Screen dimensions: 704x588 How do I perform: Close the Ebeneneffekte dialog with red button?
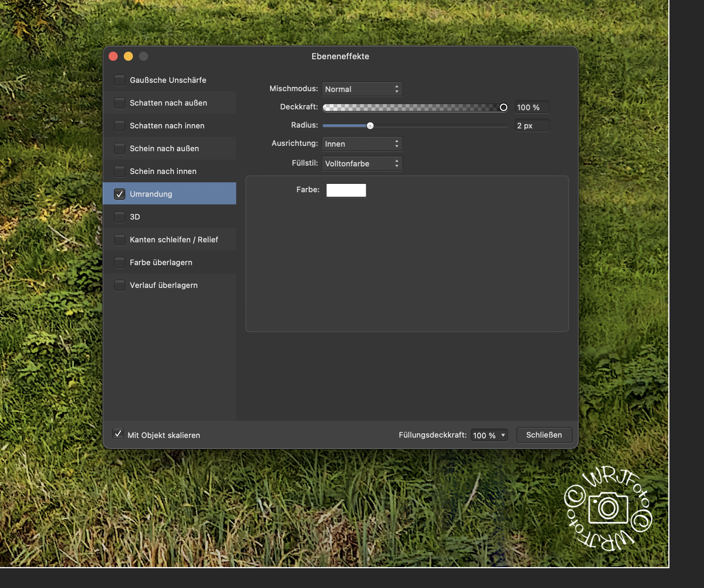113,56
